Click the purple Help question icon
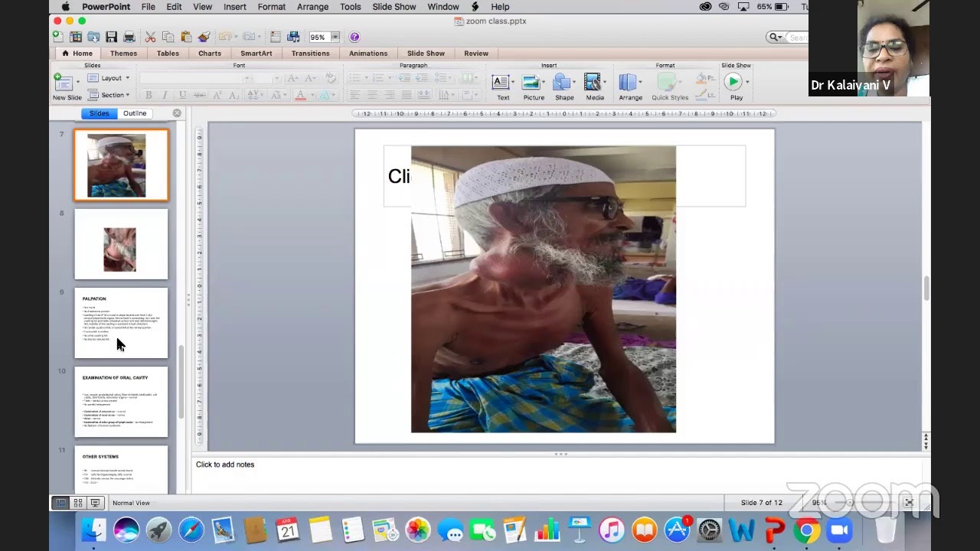 354,37
